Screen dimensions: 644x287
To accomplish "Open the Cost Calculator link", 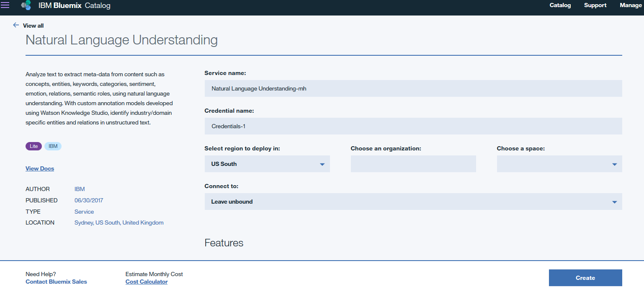I will 147,282.
